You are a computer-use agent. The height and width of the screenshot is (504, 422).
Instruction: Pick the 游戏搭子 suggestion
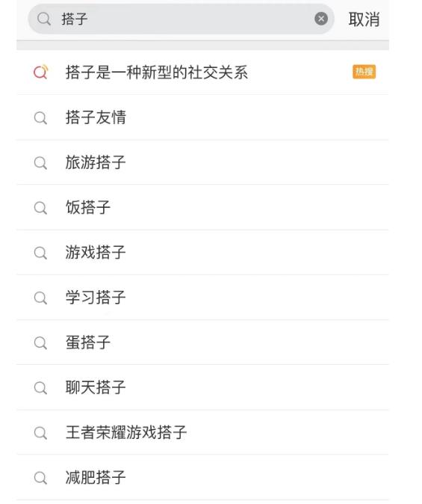[202, 252]
